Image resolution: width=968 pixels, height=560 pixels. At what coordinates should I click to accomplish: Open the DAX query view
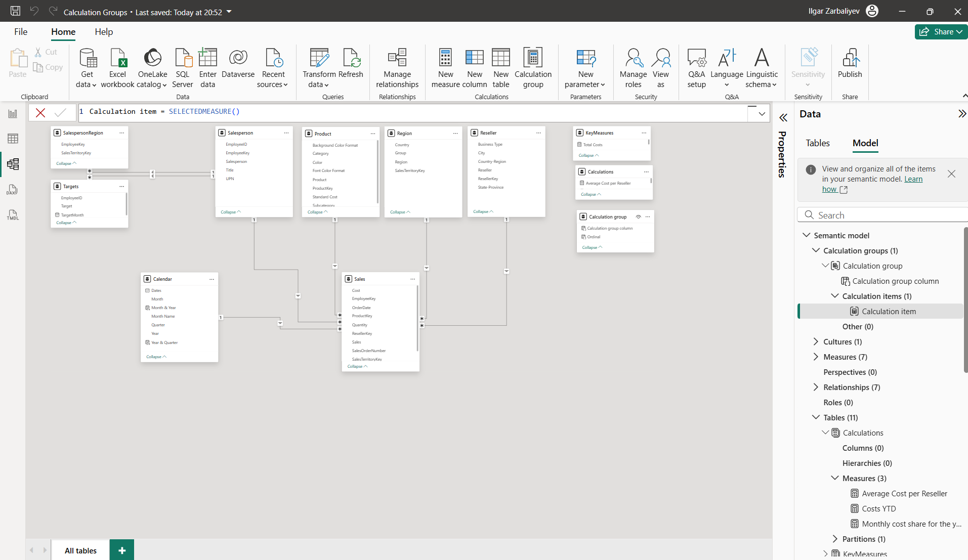[x=13, y=190]
